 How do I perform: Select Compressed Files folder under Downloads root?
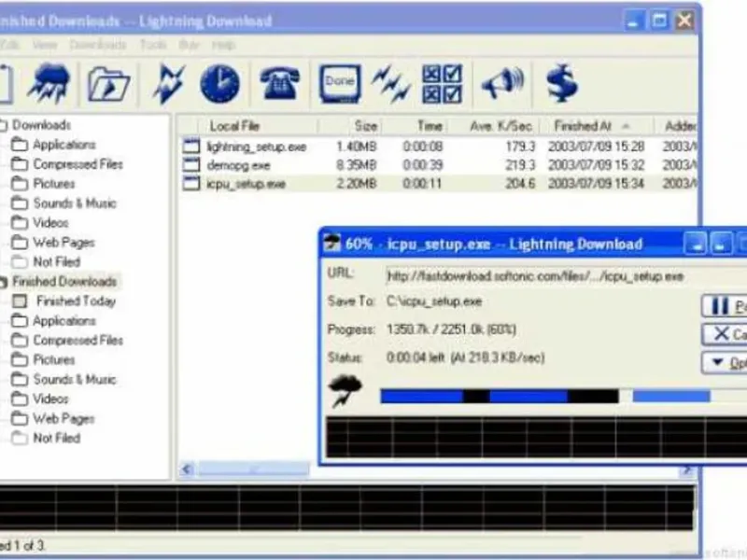[78, 164]
